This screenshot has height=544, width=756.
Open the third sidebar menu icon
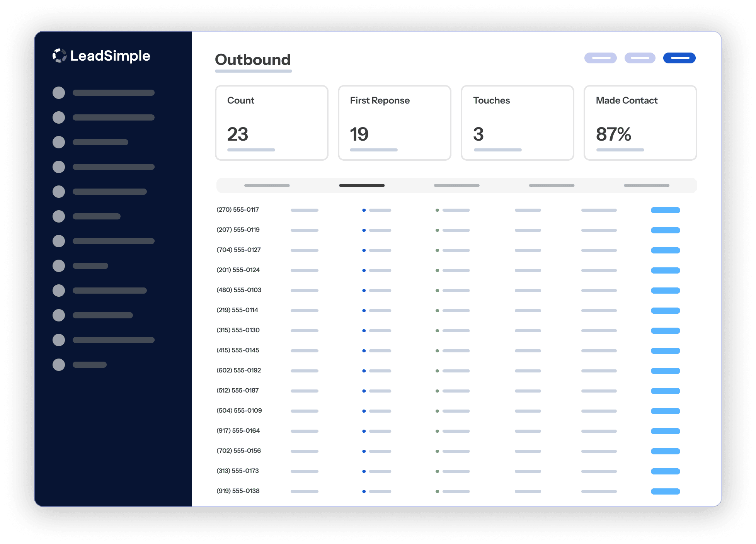59,142
